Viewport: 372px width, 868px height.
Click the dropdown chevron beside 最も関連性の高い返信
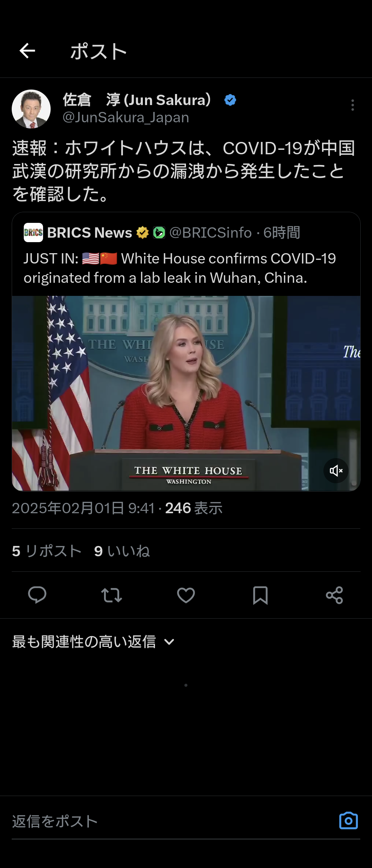coord(169,642)
